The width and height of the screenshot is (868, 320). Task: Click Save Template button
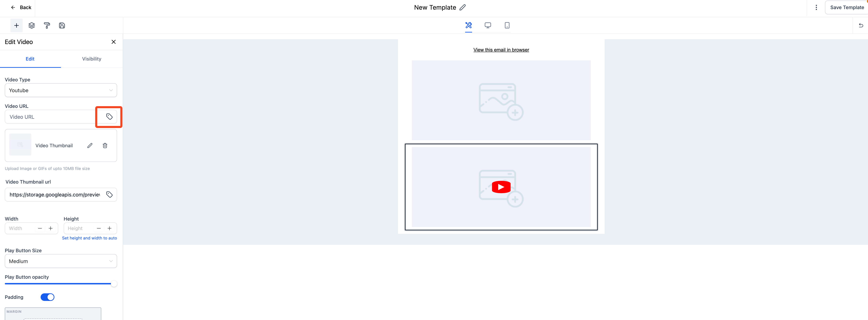(847, 7)
